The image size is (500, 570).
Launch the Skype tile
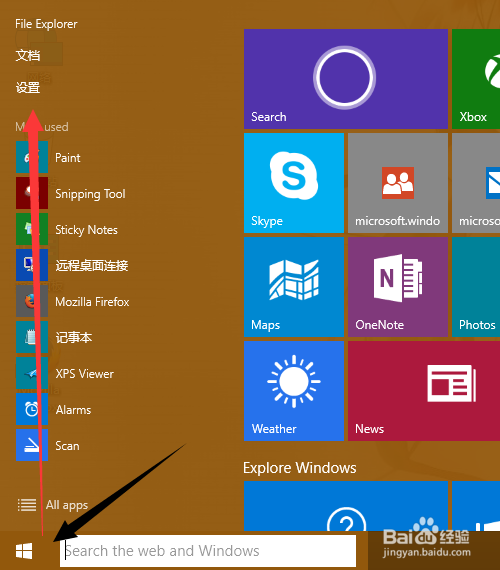pos(294,183)
